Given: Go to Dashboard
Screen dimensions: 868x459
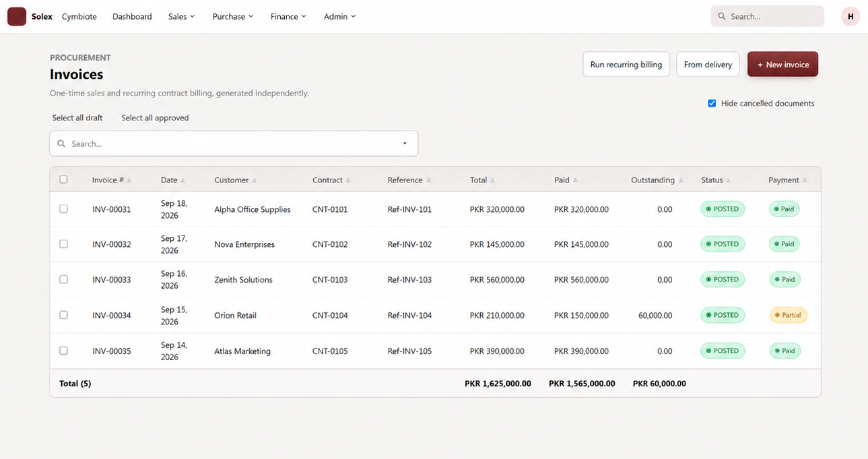Looking at the screenshot, I should click(132, 16).
